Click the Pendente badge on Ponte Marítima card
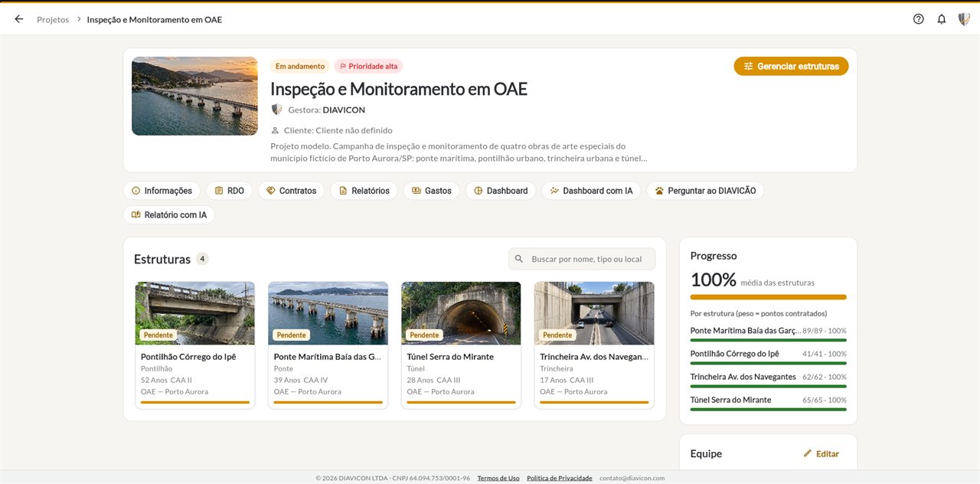Viewport: 980px width, 484px height. click(291, 335)
